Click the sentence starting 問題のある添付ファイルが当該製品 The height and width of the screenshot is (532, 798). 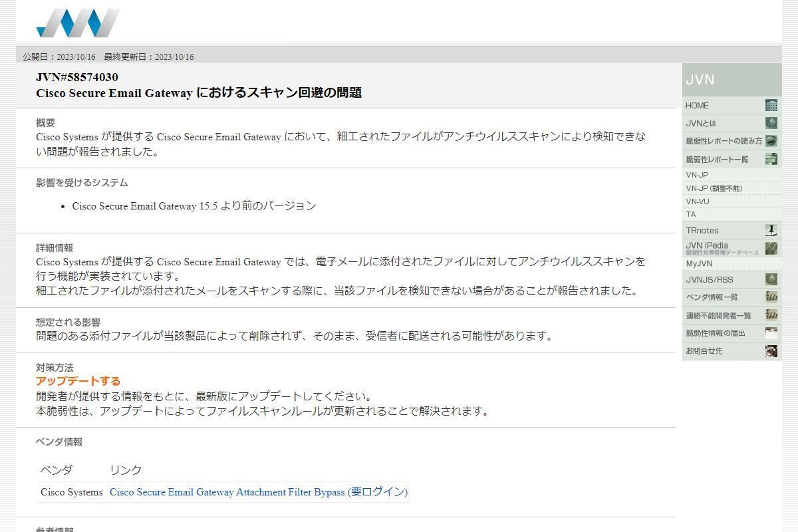[x=296, y=336]
